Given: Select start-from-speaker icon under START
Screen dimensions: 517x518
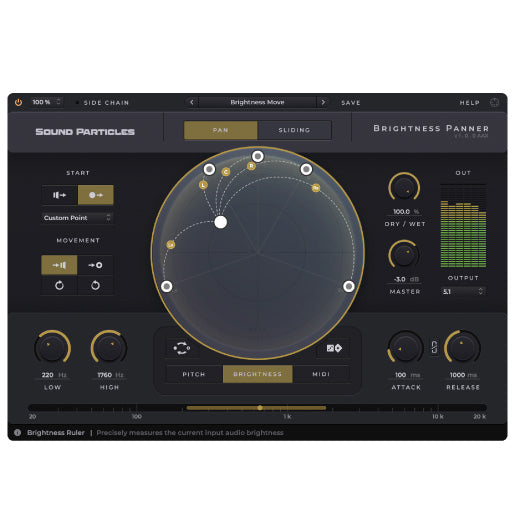Looking at the screenshot, I should (60, 195).
